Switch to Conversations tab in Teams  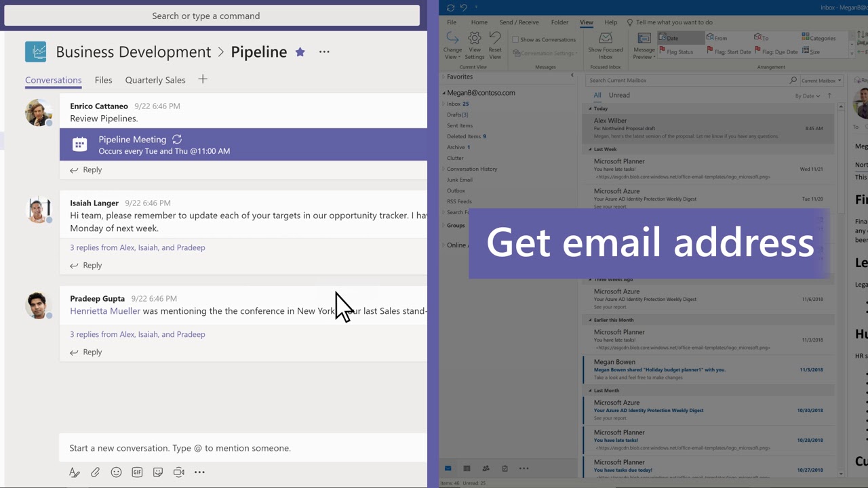54,80
